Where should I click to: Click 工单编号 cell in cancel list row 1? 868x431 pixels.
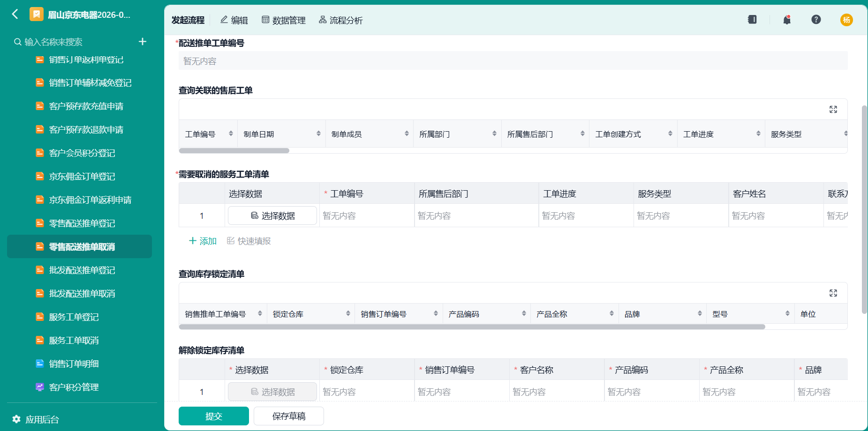[367, 215]
